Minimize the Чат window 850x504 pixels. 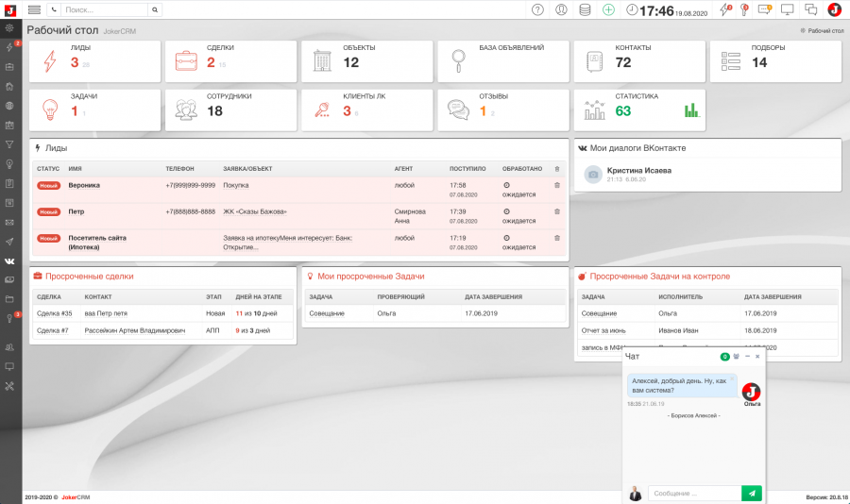pyautogui.click(x=747, y=357)
